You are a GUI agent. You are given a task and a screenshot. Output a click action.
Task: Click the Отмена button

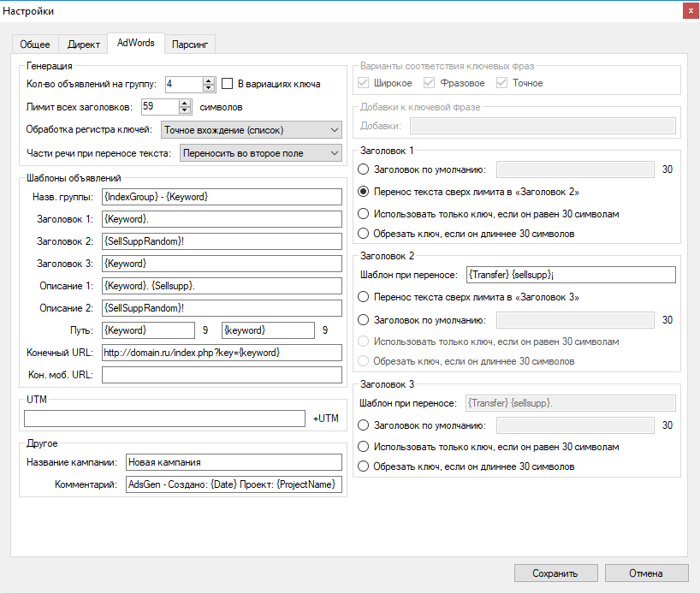pyautogui.click(x=646, y=573)
